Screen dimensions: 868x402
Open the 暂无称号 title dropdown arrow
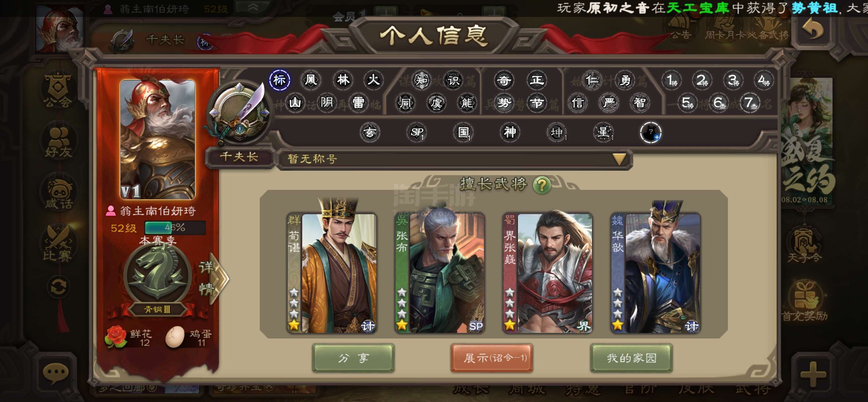[x=619, y=159]
